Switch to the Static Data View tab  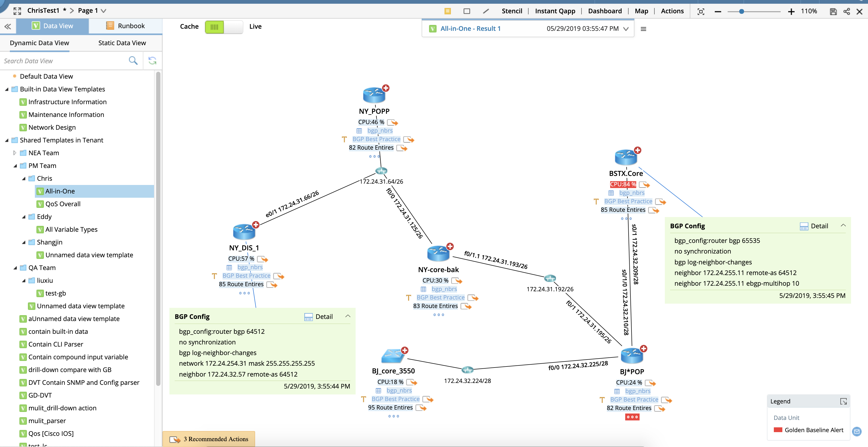pos(122,43)
